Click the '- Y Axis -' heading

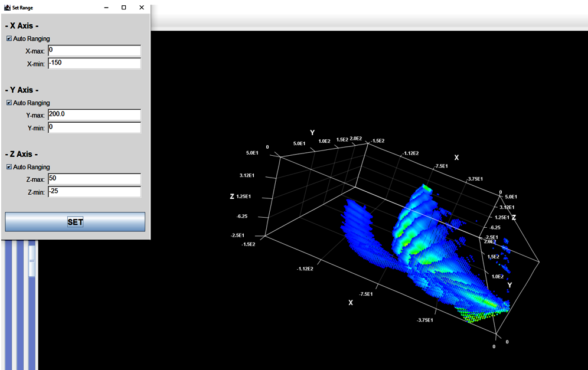[22, 90]
